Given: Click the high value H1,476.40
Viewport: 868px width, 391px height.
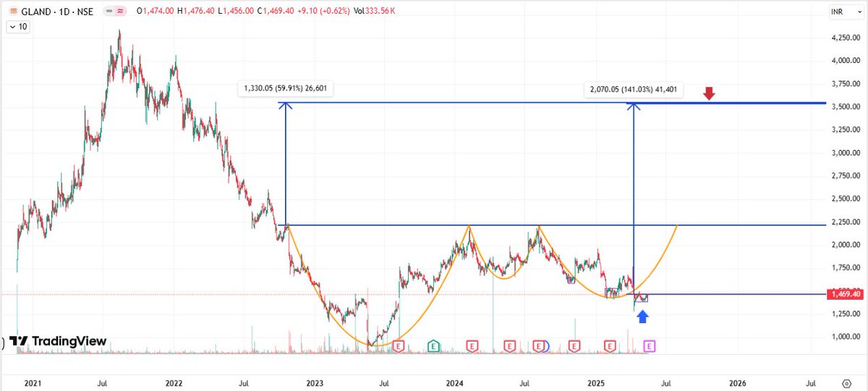Looking at the screenshot, I should 195,11.
